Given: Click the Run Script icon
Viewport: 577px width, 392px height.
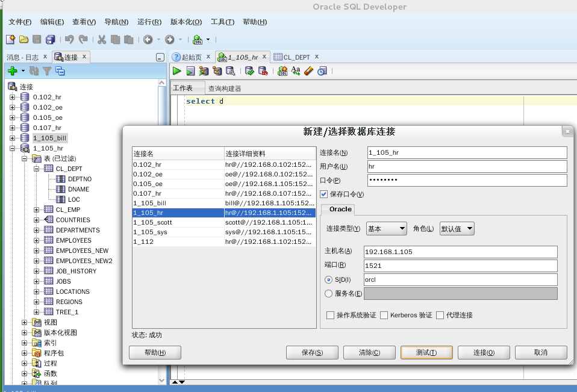Looking at the screenshot, I should (190, 71).
